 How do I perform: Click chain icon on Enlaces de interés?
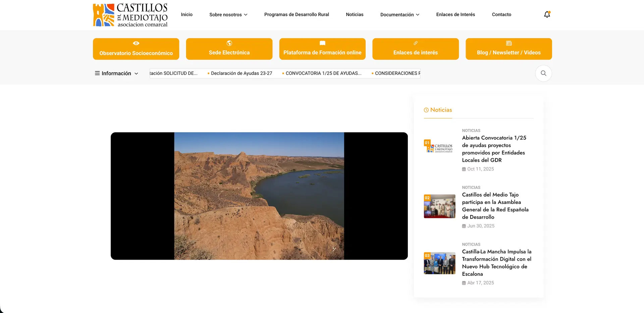click(x=415, y=43)
